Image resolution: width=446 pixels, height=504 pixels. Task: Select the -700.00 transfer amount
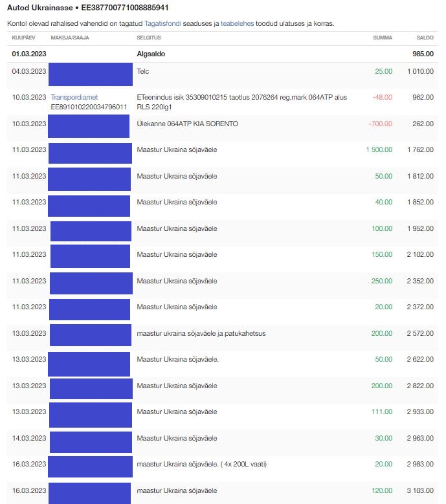380,124
